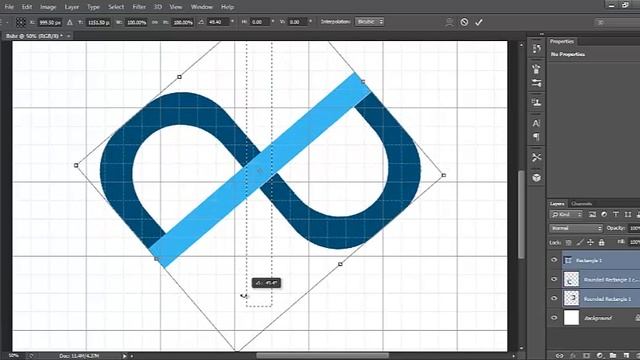Image resolution: width=640 pixels, height=360 pixels.
Task: Toggle relative positioning triangle icon
Action: coord(70,22)
